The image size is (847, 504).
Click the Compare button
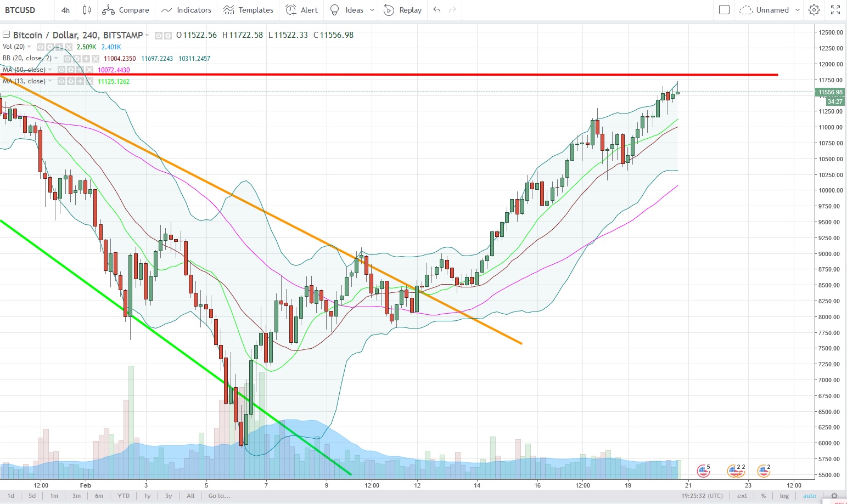(126, 10)
